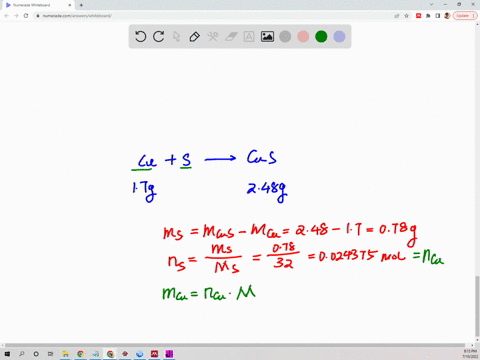This screenshot has width=480, height=360.
Task: Select the text box tool
Action: pyautogui.click(x=249, y=36)
